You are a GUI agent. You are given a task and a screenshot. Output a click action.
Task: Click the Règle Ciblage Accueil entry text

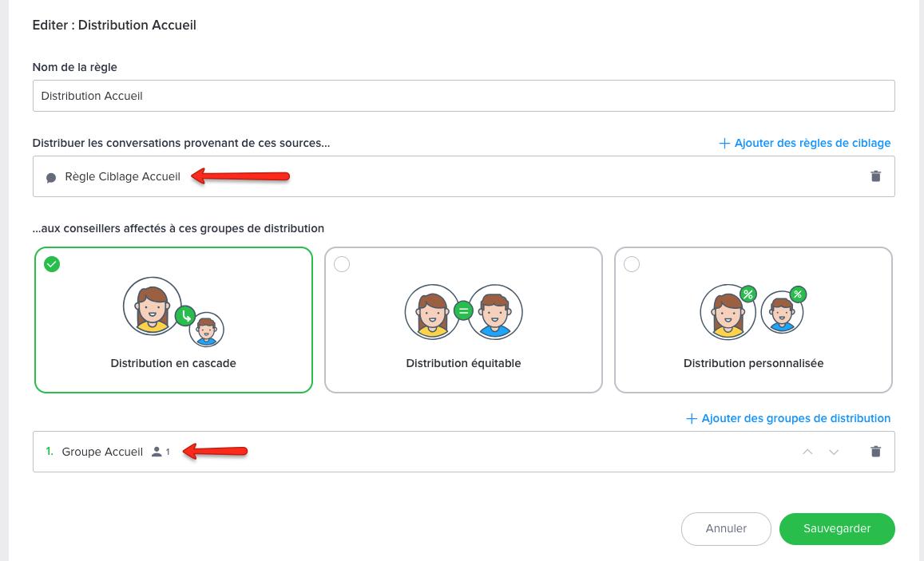tap(122, 176)
